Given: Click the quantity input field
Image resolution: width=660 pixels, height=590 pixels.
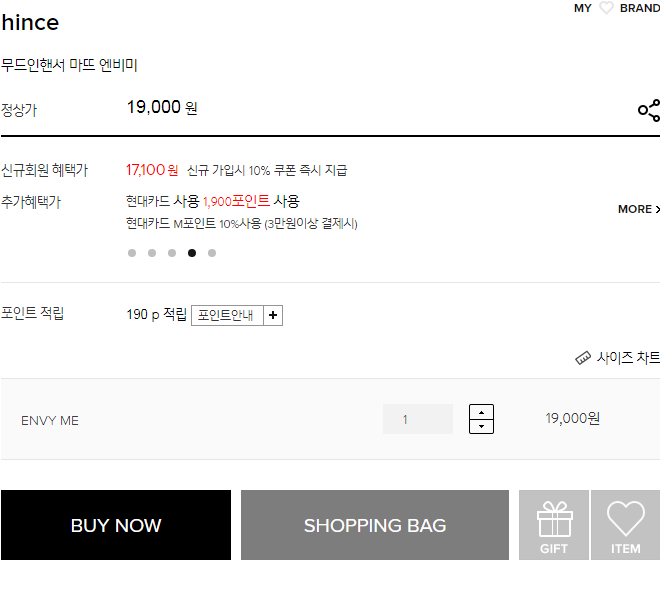Looking at the screenshot, I should tap(418, 419).
